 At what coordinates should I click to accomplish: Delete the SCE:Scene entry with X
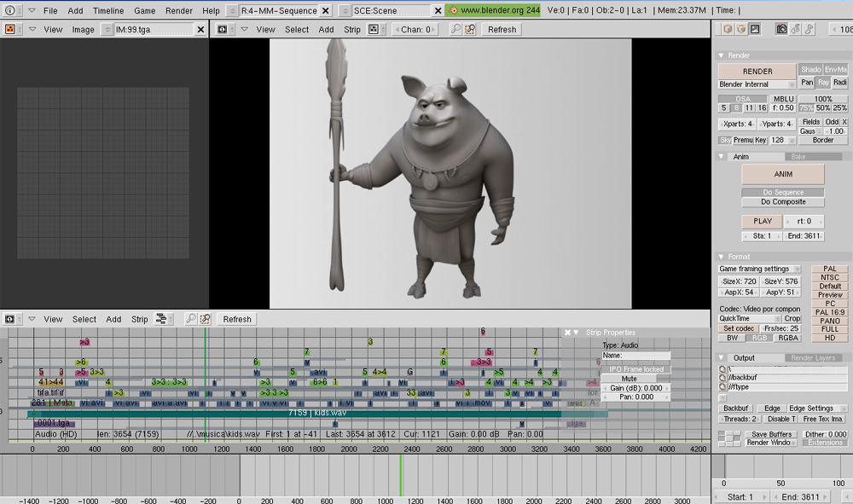coord(438,10)
